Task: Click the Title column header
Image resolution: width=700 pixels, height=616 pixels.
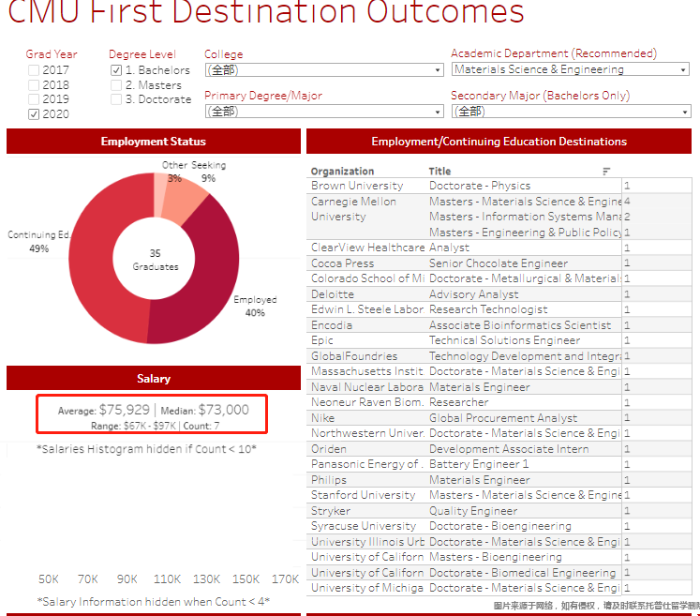Action: [x=439, y=172]
